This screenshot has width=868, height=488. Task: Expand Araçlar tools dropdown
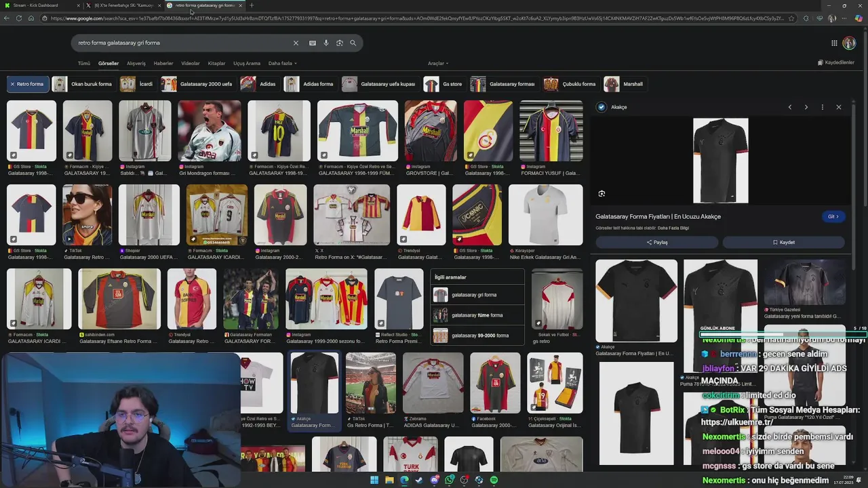coord(438,63)
